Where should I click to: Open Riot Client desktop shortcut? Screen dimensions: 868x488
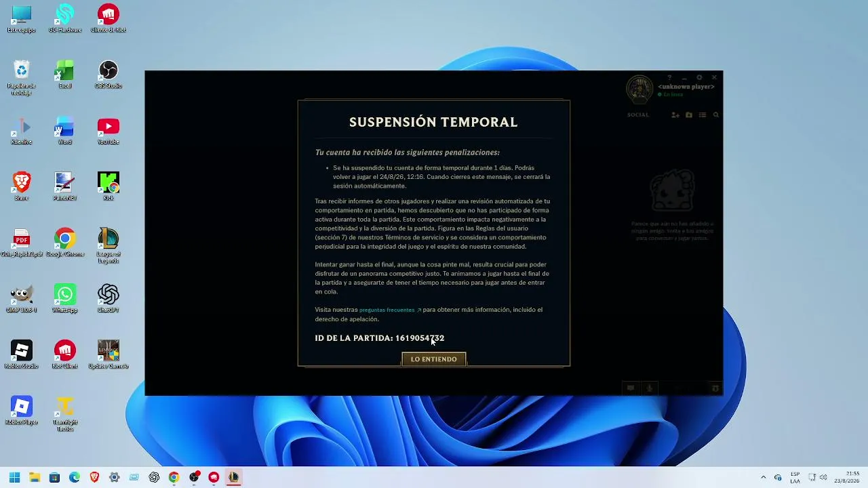click(x=65, y=354)
